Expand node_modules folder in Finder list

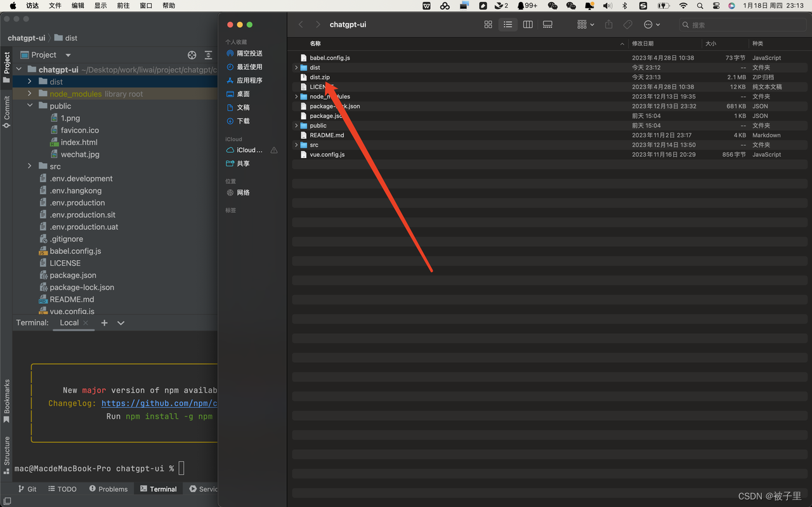[296, 96]
